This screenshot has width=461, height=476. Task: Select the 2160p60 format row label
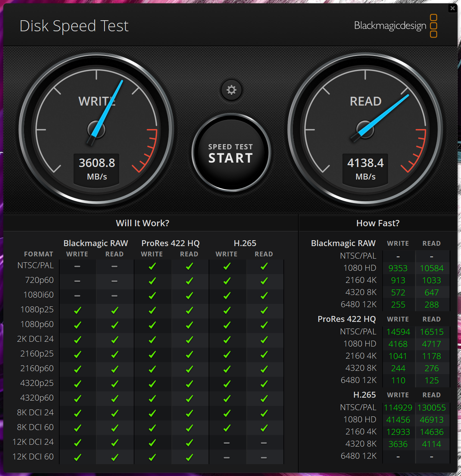coord(37,368)
